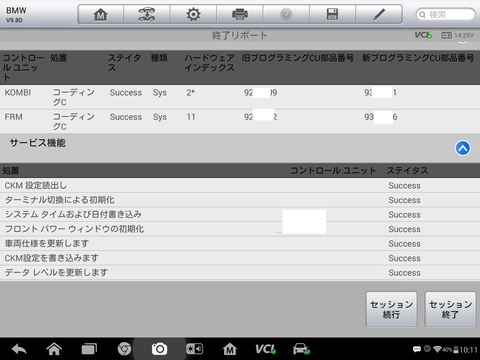Select 車両仕様を更新します row
The image size is (480, 360).
[240, 243]
